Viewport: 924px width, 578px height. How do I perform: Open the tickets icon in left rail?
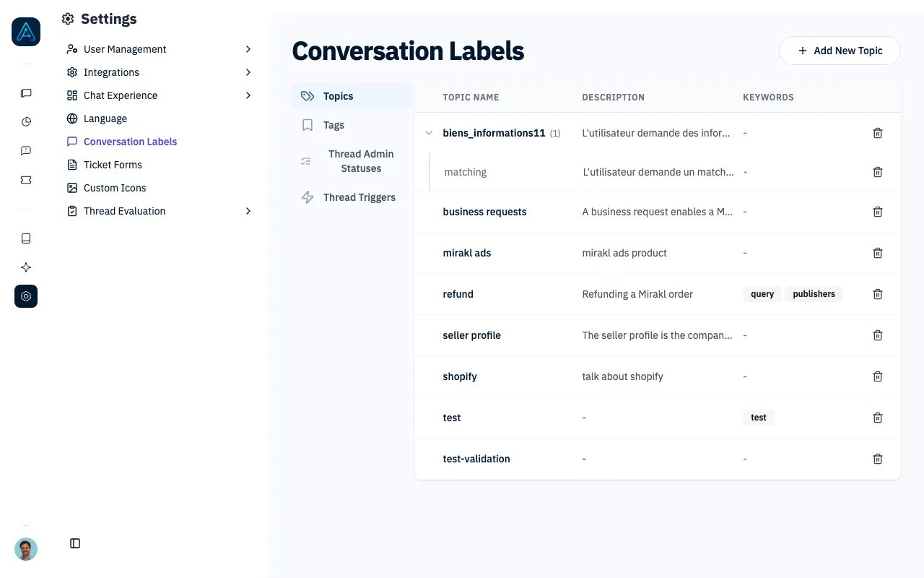coord(26,180)
